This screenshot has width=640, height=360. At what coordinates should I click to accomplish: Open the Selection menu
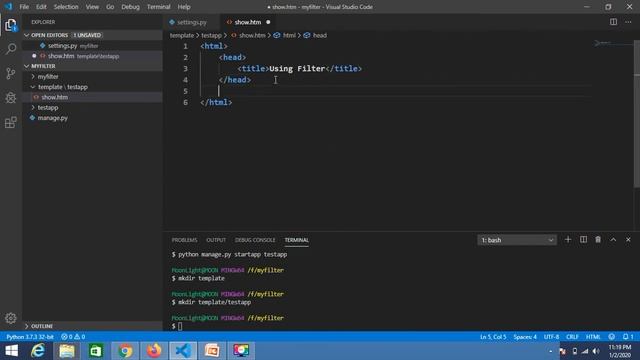[66, 7]
